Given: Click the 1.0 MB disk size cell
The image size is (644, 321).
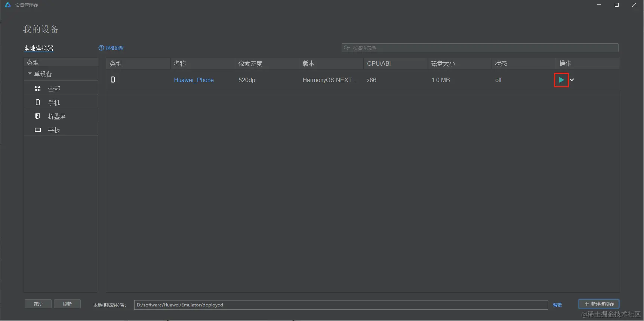Looking at the screenshot, I should [441, 80].
